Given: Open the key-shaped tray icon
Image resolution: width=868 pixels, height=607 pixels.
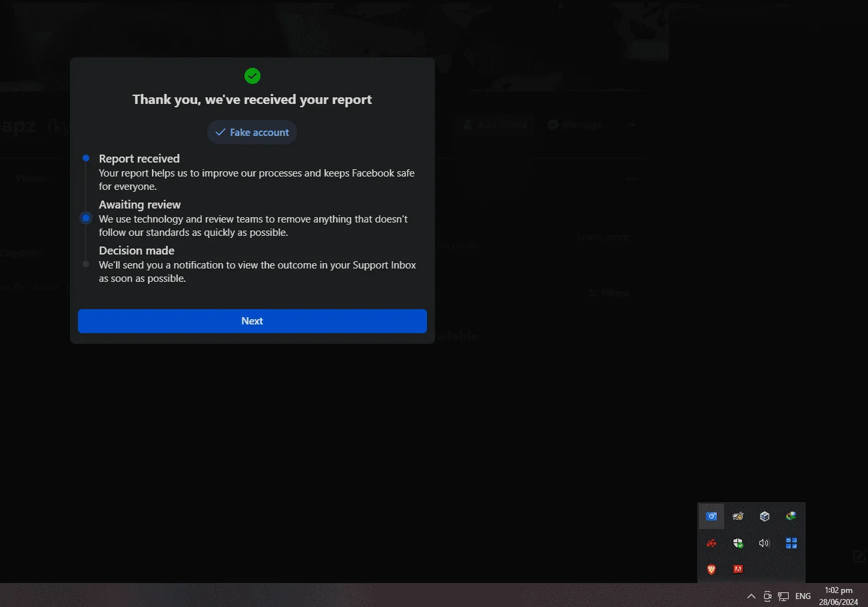Looking at the screenshot, I should point(738,516).
